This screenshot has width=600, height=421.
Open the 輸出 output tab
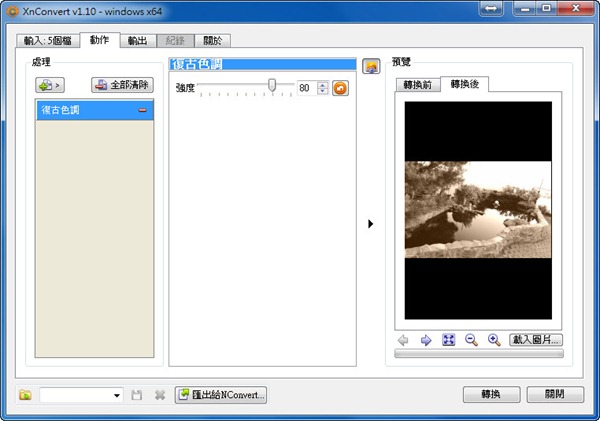(138, 41)
